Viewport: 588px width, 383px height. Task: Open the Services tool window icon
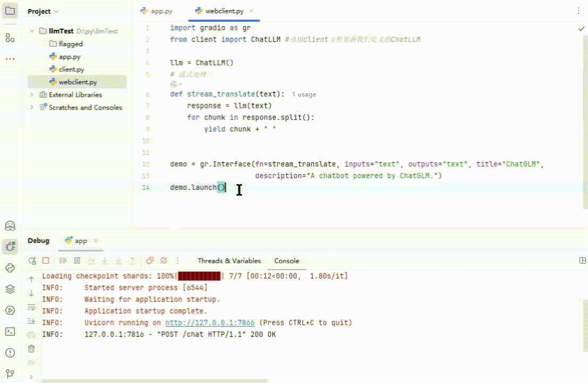pos(10,310)
